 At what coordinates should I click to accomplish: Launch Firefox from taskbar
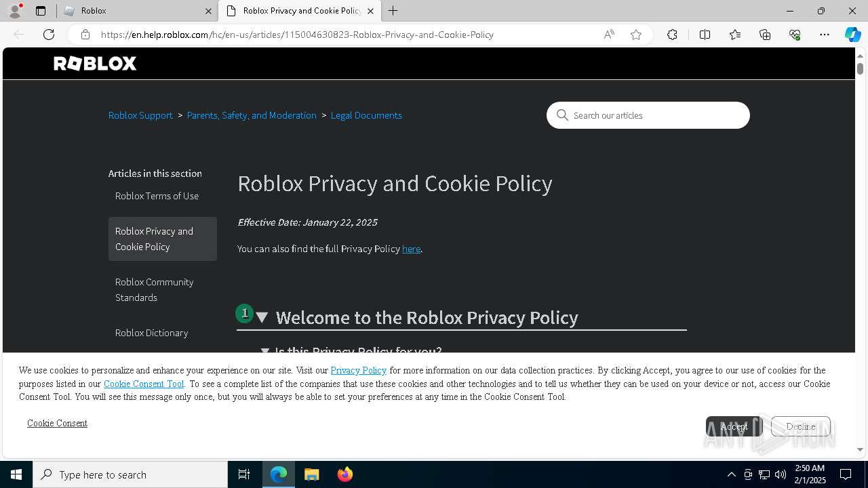344,474
